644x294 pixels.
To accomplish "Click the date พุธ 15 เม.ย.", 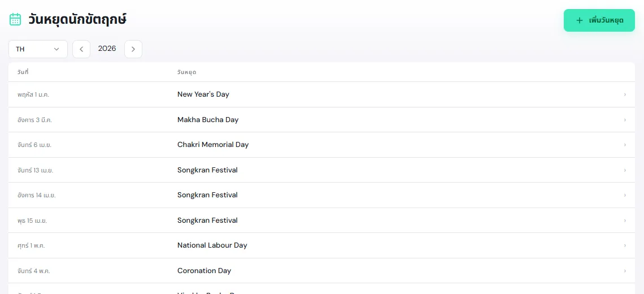I will click(32, 221).
